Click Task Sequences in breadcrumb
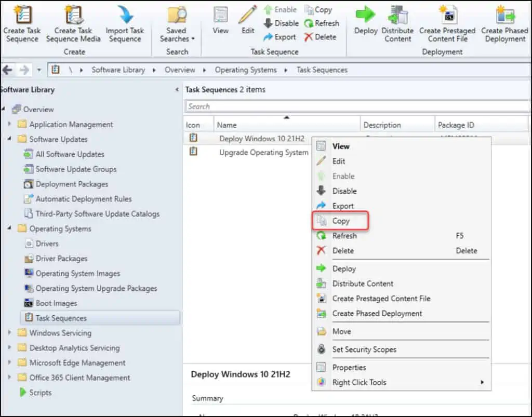 tap(322, 70)
